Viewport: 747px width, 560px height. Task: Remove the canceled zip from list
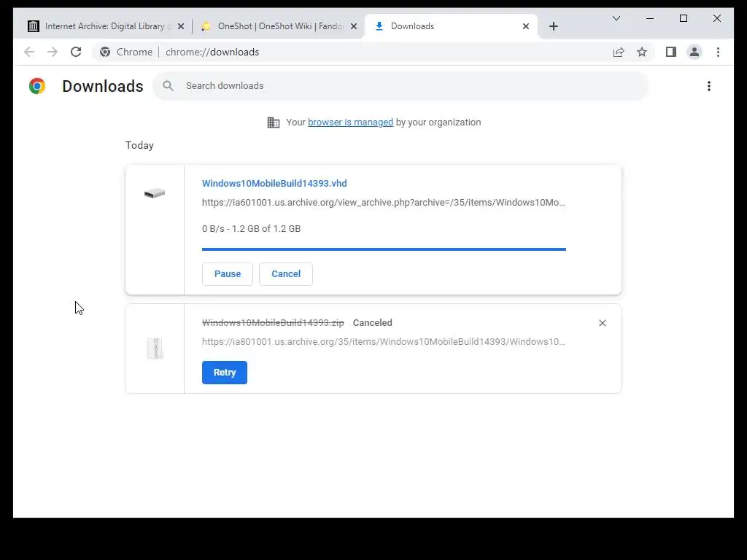coord(602,323)
